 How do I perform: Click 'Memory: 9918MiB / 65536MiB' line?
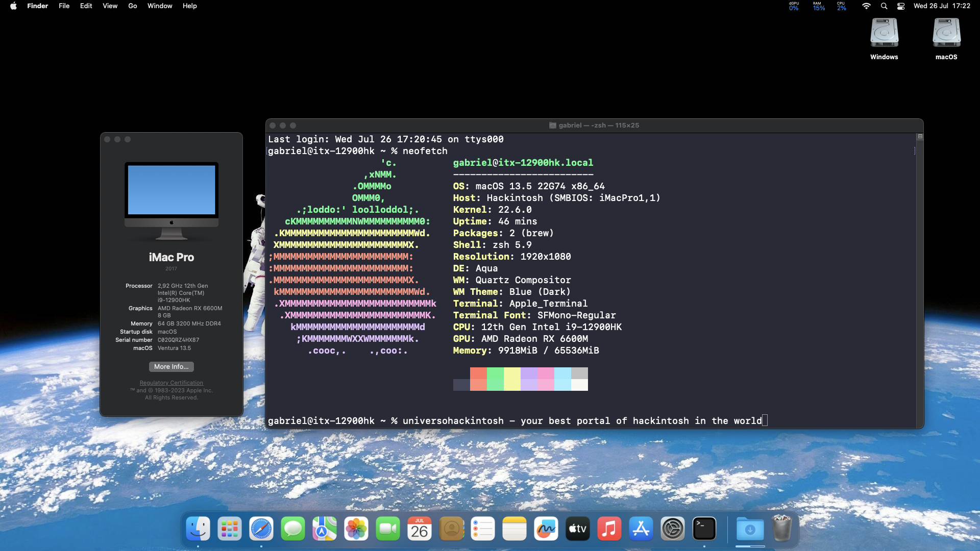[x=526, y=350]
